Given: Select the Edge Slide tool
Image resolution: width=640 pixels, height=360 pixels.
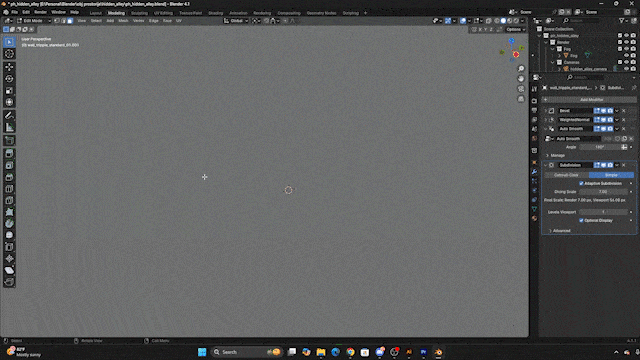Looking at the screenshot, I should point(9,247).
